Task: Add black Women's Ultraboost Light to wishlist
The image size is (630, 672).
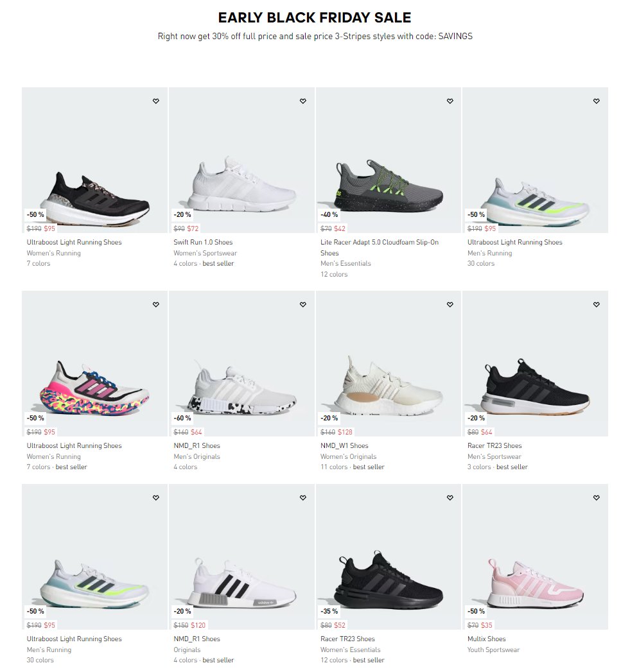Action: pos(155,101)
